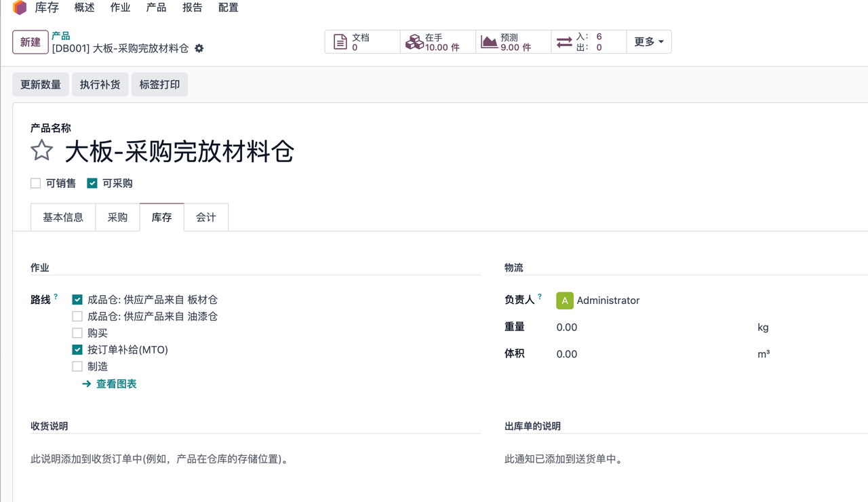The width and height of the screenshot is (868, 502).
Task: Switch to the 会计 tab
Action: pos(206,217)
